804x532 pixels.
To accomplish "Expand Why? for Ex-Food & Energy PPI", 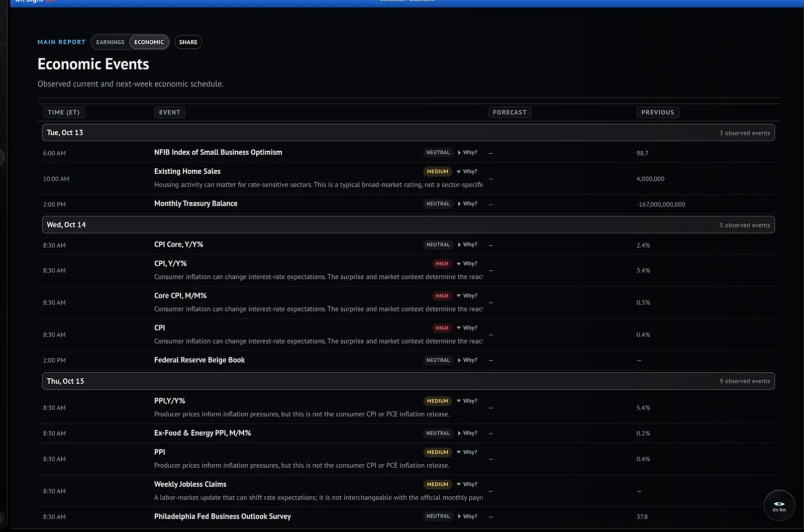I will [x=467, y=433].
